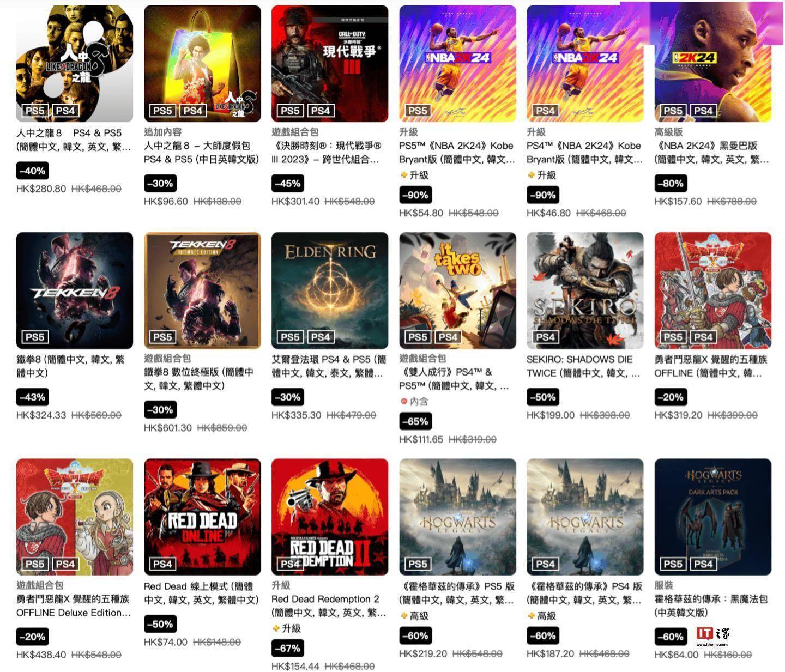The height and width of the screenshot is (672, 785).
Task: Select the Sekiro Shadows Die Twice cover
Action: tap(585, 290)
